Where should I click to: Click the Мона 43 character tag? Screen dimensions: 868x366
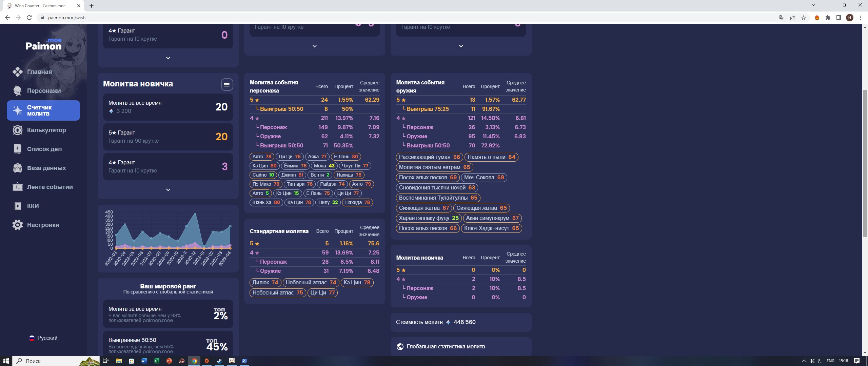[x=324, y=166]
